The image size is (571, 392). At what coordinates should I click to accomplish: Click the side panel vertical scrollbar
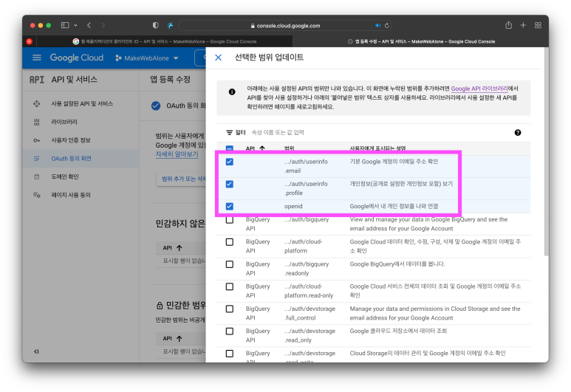546,153
